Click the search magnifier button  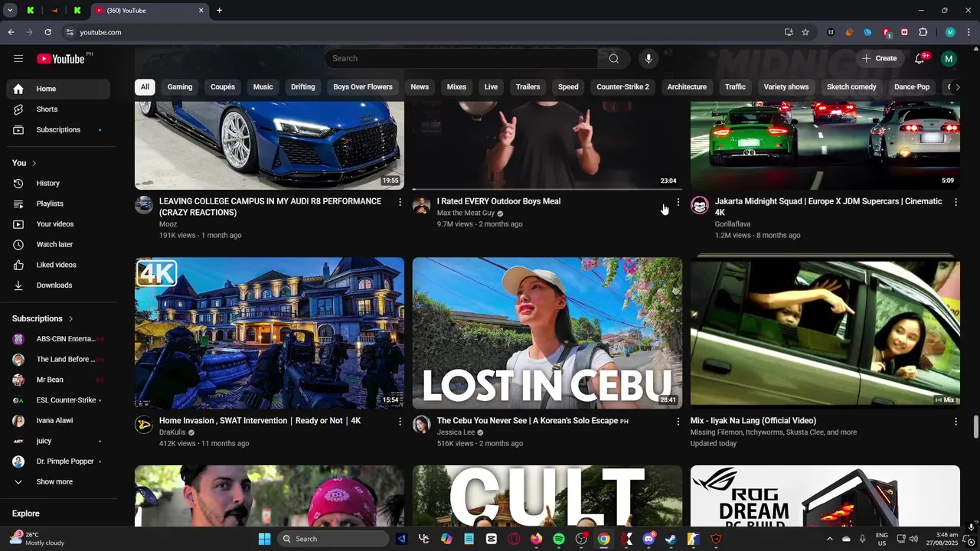(614, 59)
